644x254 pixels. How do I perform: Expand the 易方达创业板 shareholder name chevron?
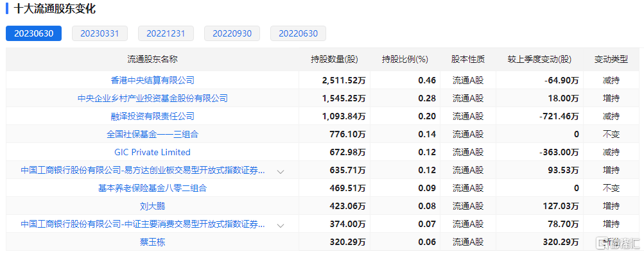(281, 171)
